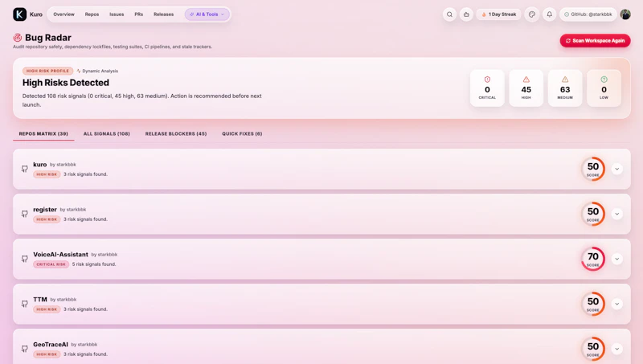Expand the TTM repo row
Viewport: 643px width, 364px height.
[x=616, y=305]
